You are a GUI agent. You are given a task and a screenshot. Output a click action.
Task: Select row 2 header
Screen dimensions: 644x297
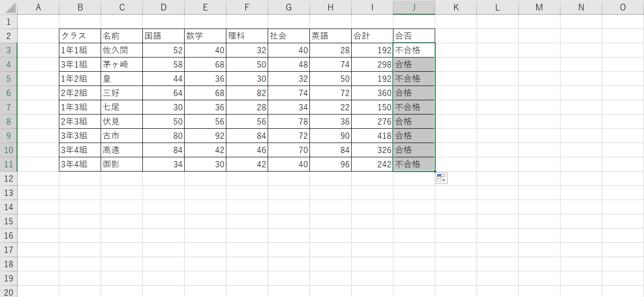pos(9,36)
